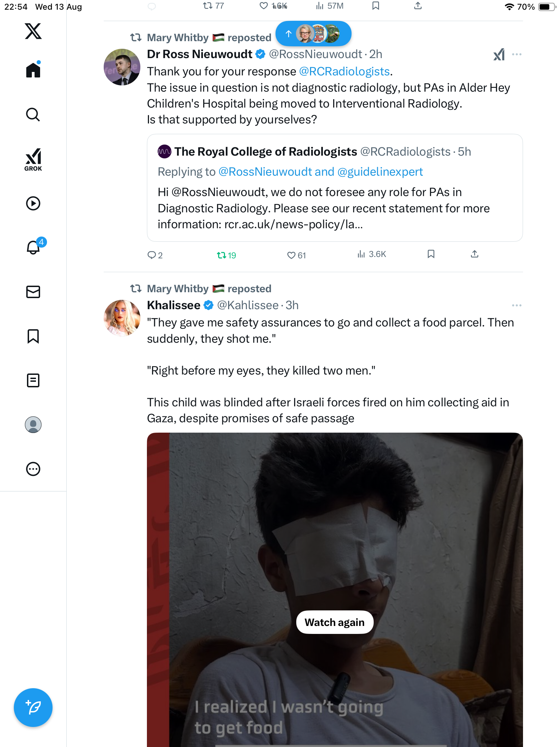Image resolution: width=560 pixels, height=747 pixels.
Task: Open more options on Ross Nieuwoudt's post
Action: [516, 54]
